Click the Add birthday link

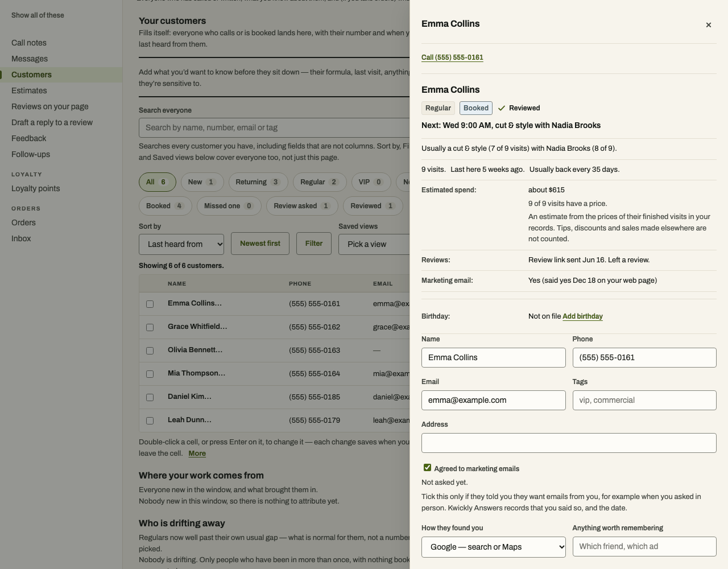point(582,316)
